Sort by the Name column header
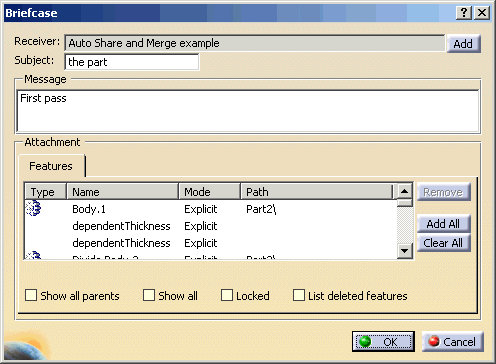This screenshot has width=496, height=364. click(122, 192)
